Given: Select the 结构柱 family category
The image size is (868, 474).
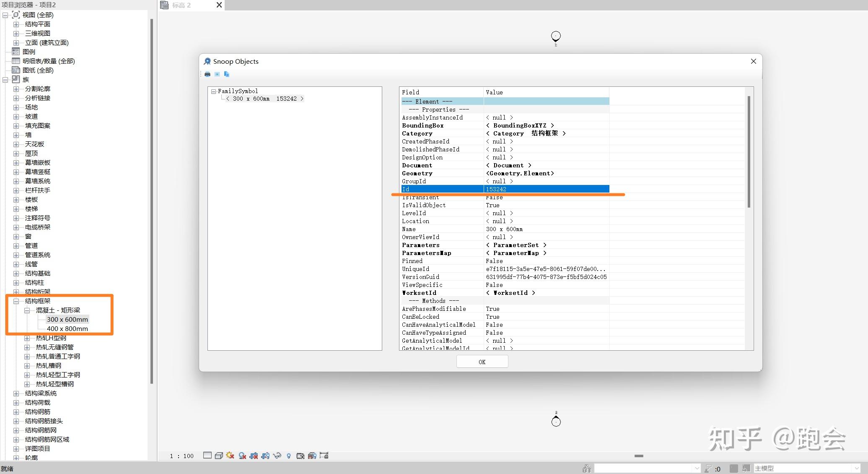Looking at the screenshot, I should tap(34, 283).
